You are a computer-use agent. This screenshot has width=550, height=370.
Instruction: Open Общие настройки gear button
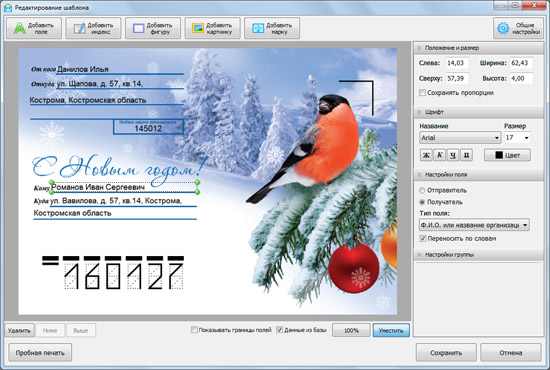518,28
